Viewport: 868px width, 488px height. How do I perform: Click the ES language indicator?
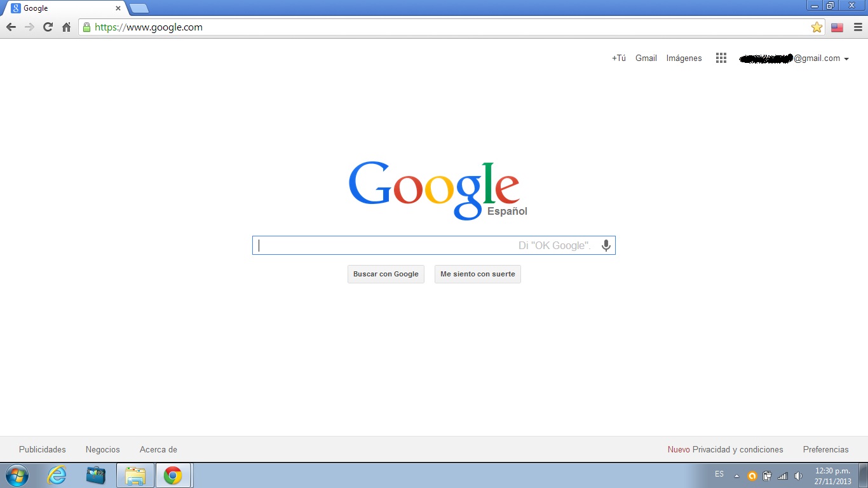pyautogui.click(x=719, y=474)
